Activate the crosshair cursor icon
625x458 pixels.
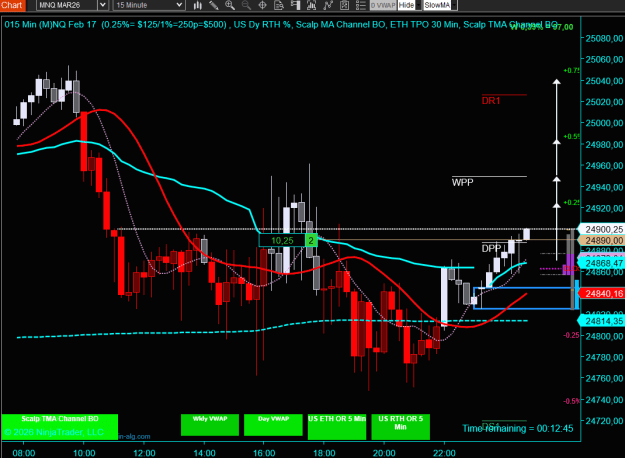[262, 5]
